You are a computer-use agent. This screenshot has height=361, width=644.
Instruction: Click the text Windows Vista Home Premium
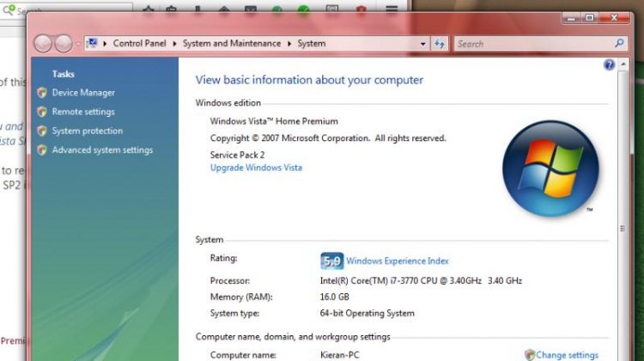coord(274,121)
